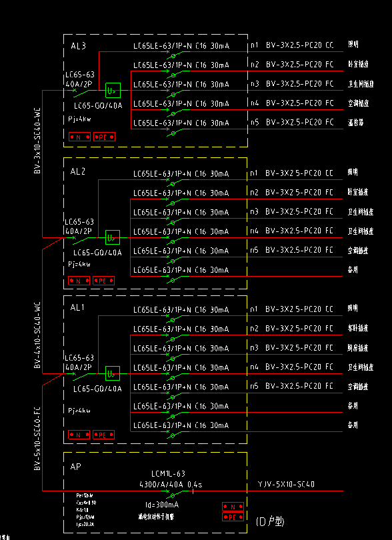Click AL1 n3 BV-3X2.5-PC20 FC cable text

point(299,347)
